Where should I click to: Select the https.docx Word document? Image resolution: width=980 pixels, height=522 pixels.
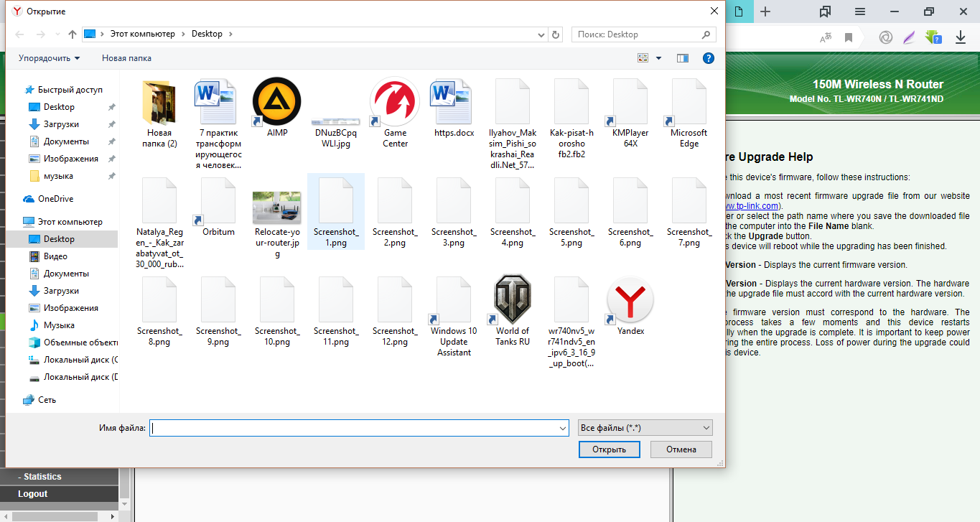tap(454, 101)
